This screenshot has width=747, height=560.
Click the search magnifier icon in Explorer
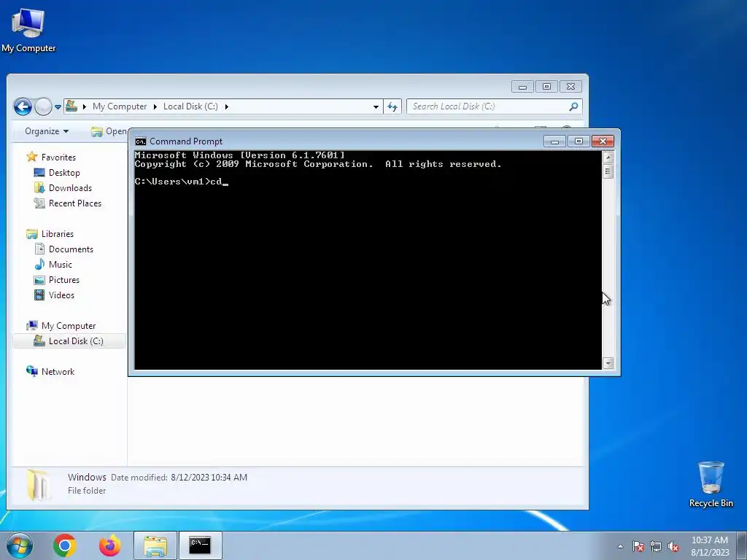(573, 106)
